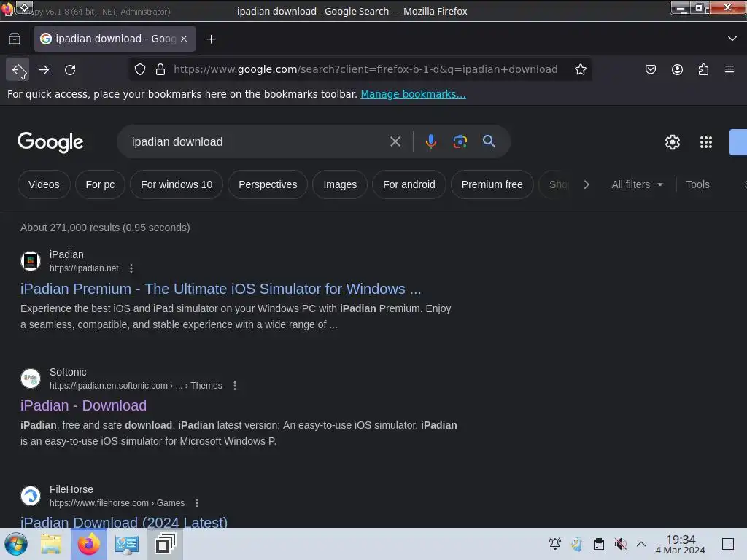Screen dimensions: 747x560
Task: Click the FileHorse favicon
Action: [31, 496]
